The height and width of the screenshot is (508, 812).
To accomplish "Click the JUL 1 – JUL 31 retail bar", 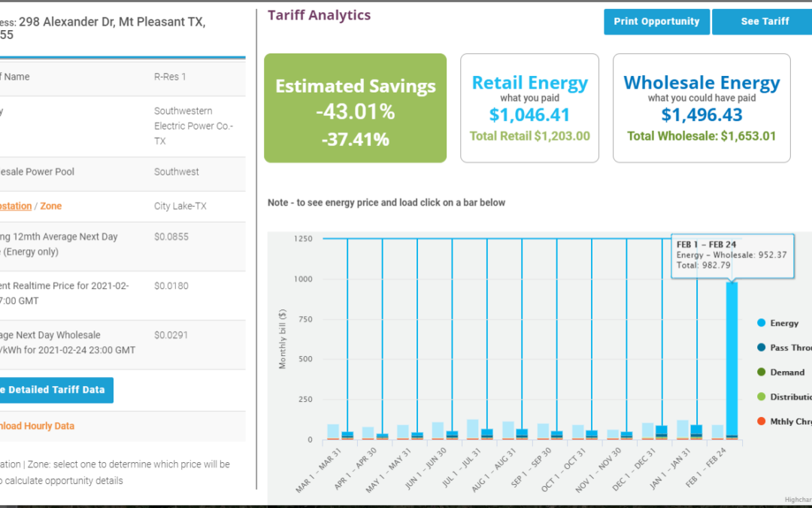I will pos(473,429).
